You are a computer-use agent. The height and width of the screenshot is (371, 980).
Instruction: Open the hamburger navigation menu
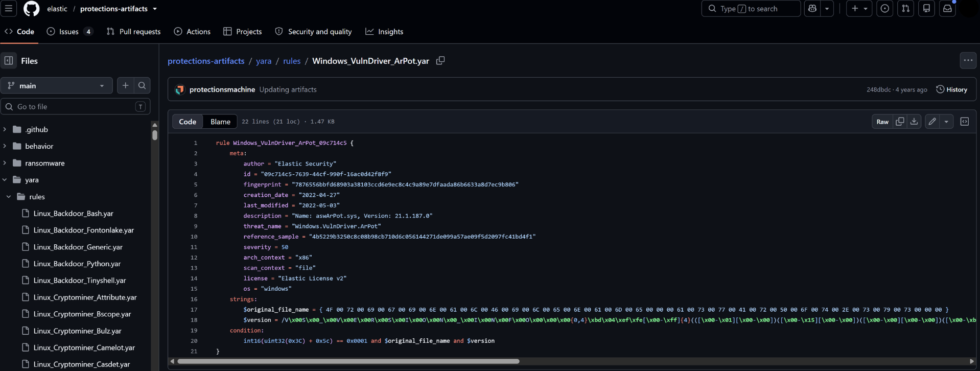click(x=9, y=8)
